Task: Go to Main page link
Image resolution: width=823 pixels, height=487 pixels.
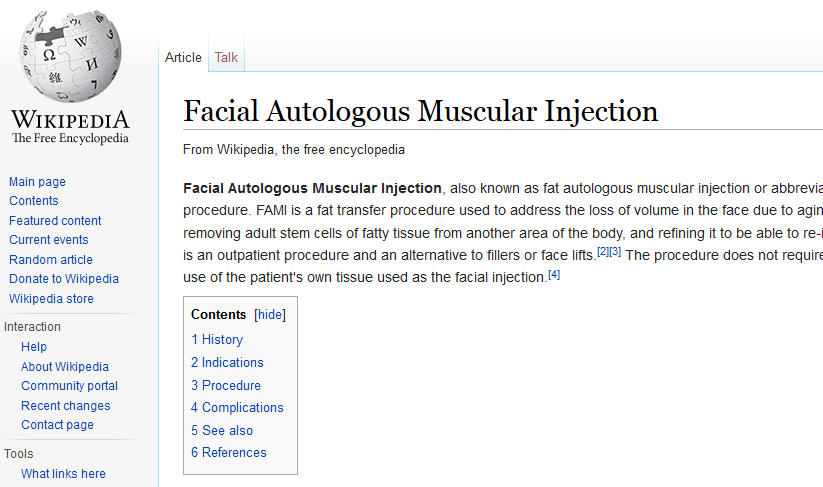Action: pos(37,182)
